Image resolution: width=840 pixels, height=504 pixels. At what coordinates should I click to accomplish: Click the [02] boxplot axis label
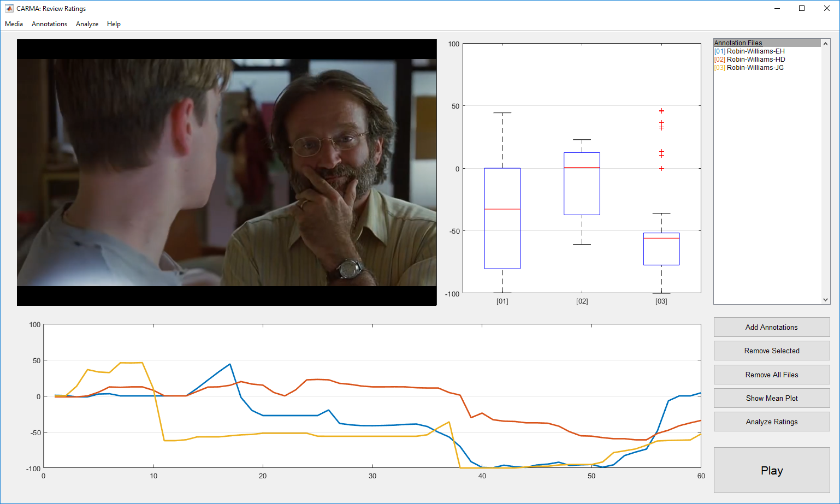coord(582,301)
